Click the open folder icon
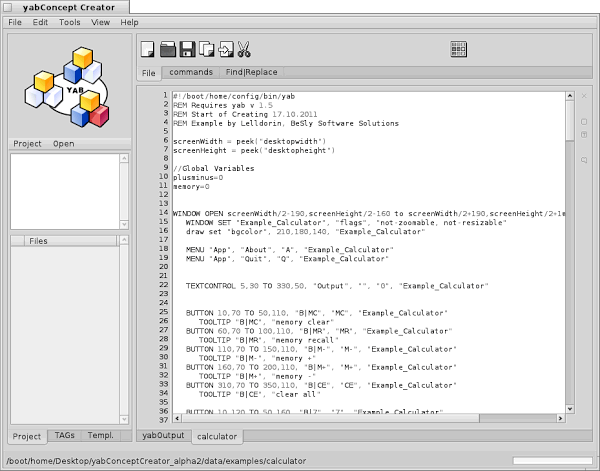This screenshot has height=471, width=600. [x=168, y=48]
